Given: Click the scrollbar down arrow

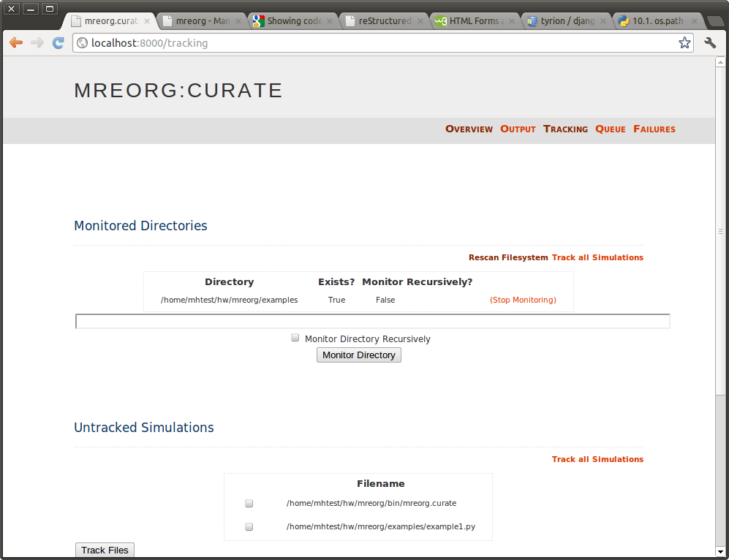Looking at the screenshot, I should pyautogui.click(x=720, y=552).
